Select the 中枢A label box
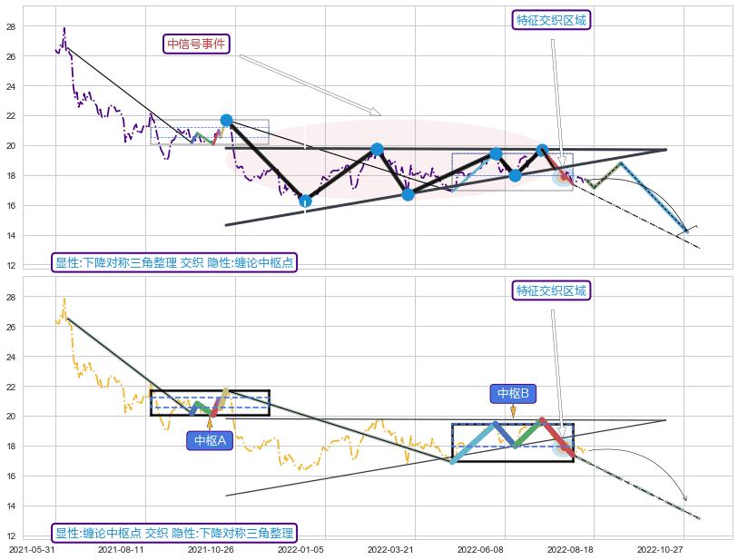738x560 pixels. point(210,441)
